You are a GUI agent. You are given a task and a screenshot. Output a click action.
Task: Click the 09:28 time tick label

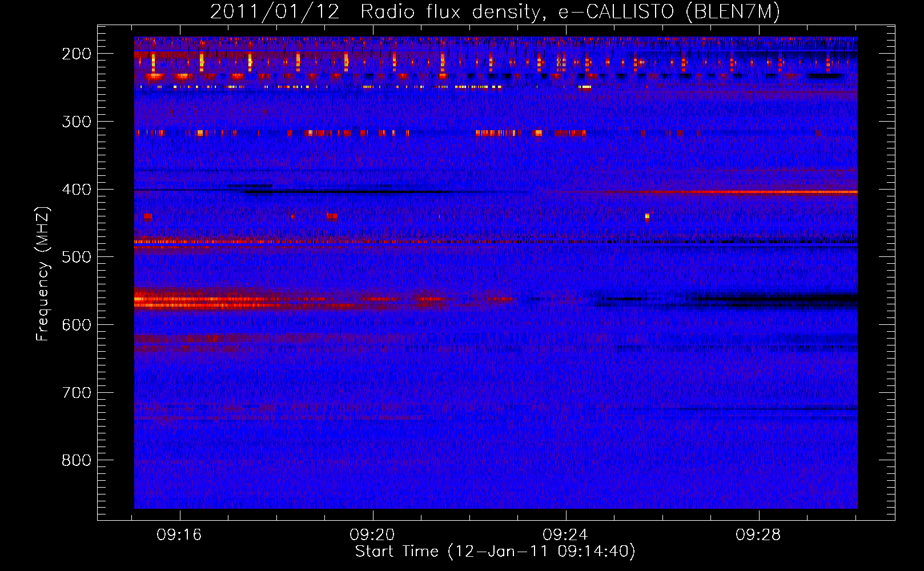coord(758,535)
